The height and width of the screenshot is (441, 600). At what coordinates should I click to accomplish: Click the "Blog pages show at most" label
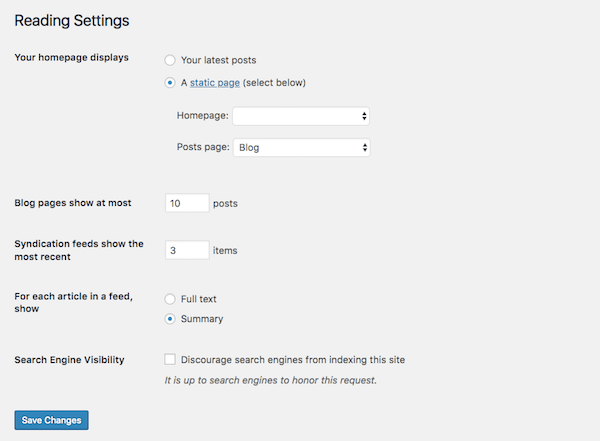click(73, 203)
